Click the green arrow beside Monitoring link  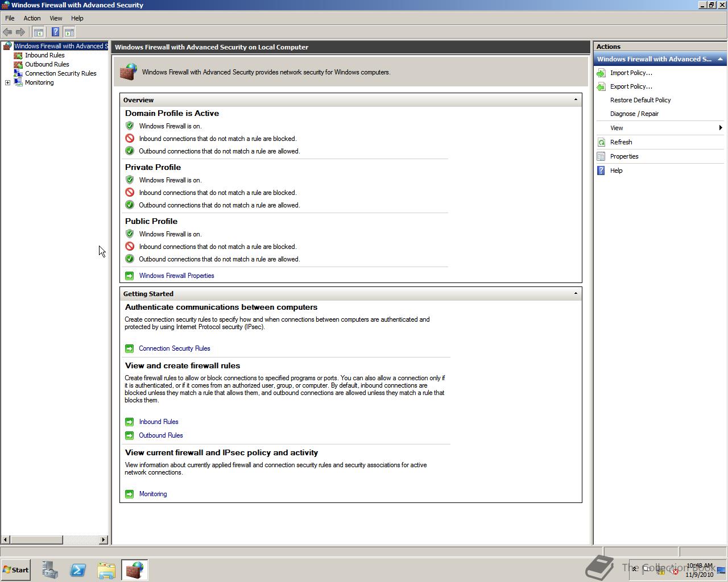(129, 494)
